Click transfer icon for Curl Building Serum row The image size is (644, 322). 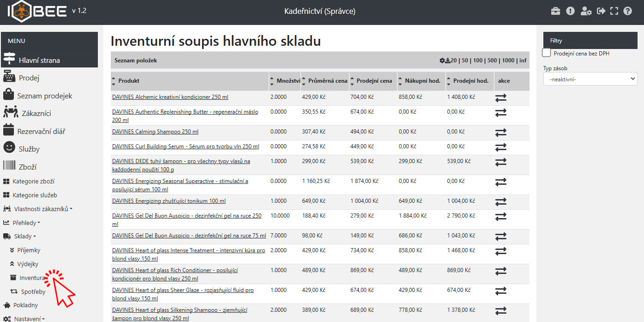tap(501, 147)
